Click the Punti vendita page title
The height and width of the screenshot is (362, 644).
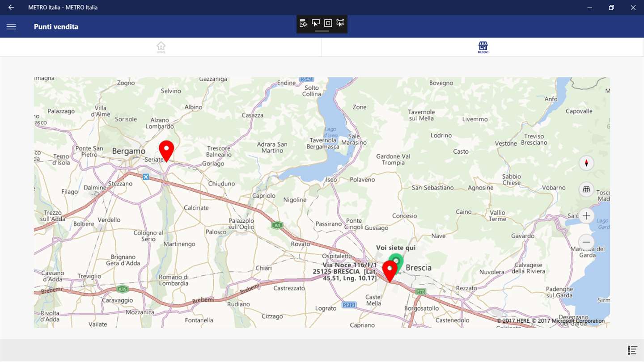(x=56, y=27)
